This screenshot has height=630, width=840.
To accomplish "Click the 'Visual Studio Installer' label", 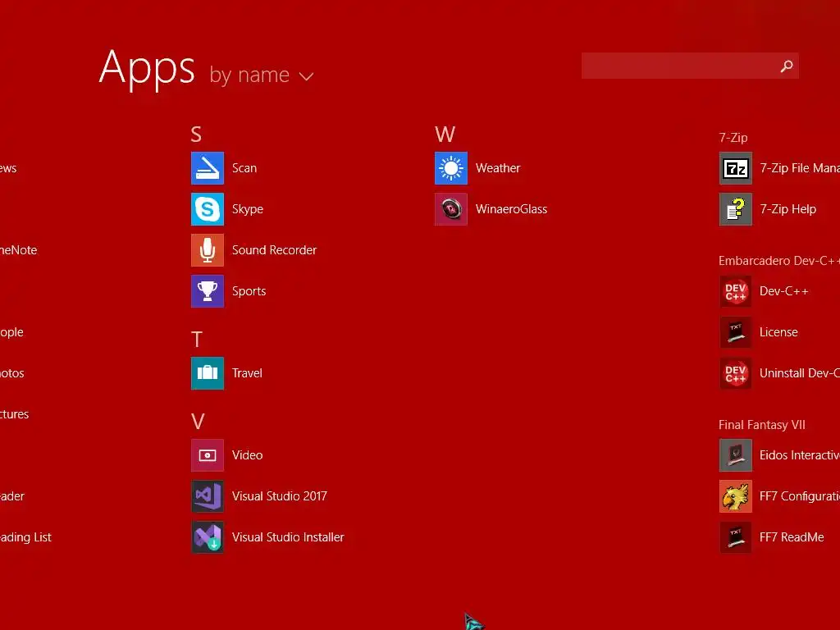I will (x=288, y=537).
